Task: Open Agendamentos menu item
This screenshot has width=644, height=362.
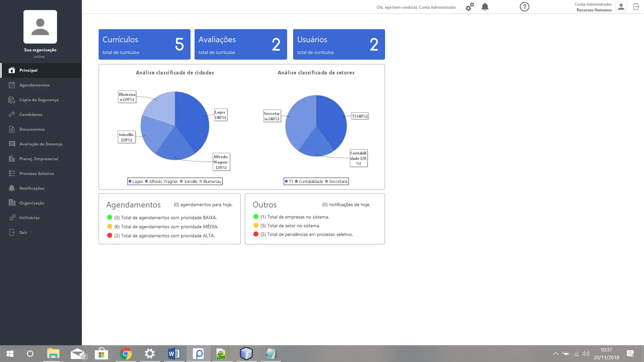Action: (41, 85)
